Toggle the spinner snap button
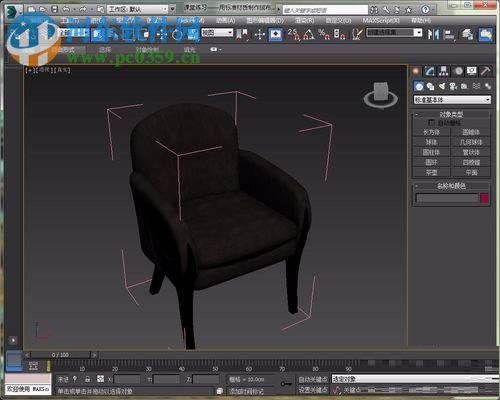Screen dimensions: 500x400 pos(339,34)
